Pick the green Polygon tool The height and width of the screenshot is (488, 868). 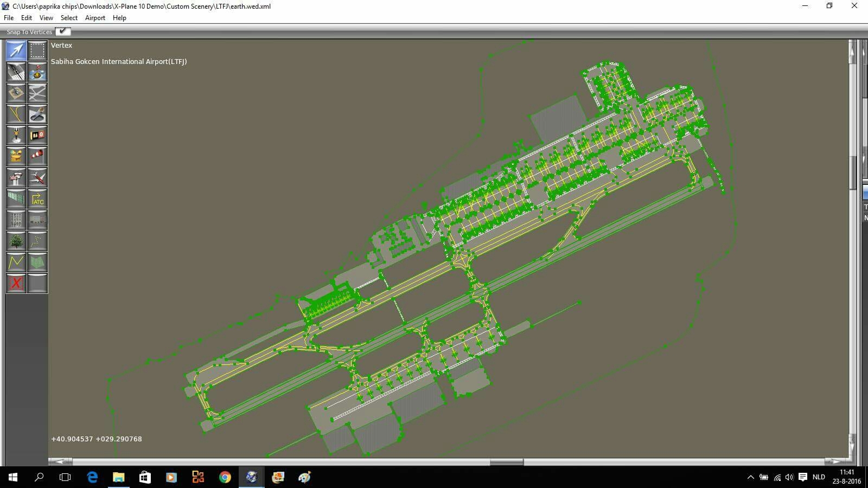point(37,262)
